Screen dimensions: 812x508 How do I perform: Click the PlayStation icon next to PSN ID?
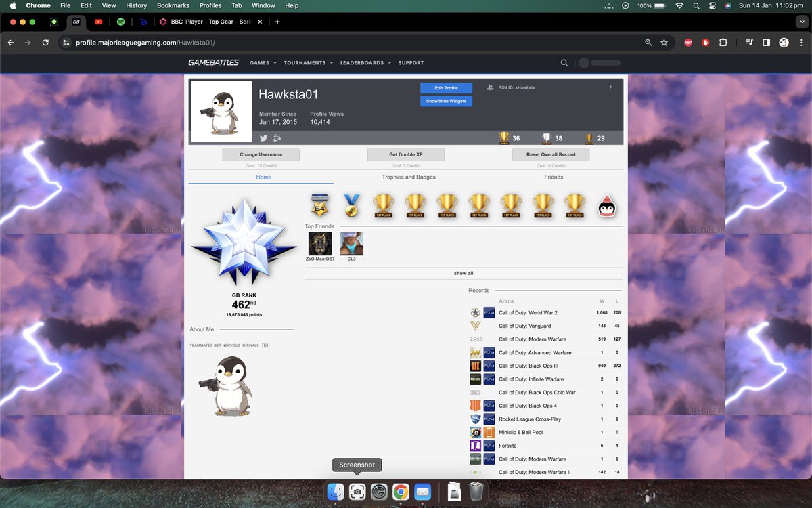[x=489, y=87]
